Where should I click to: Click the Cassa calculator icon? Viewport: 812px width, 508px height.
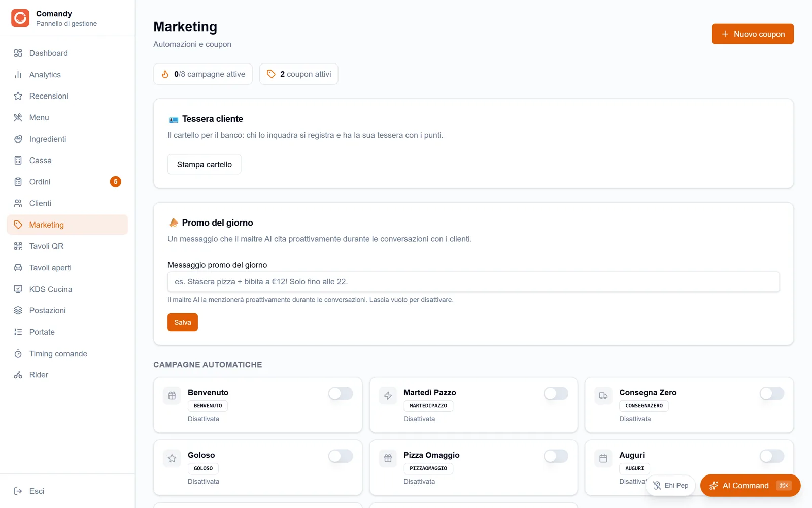coord(18,161)
